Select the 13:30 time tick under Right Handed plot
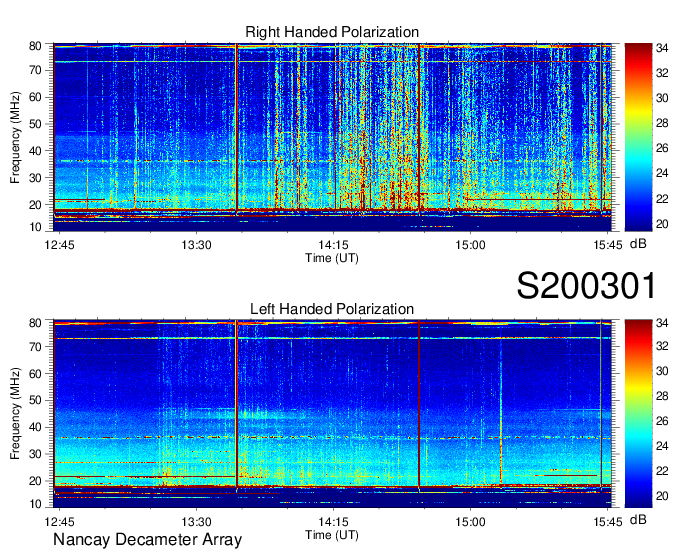 pyautogui.click(x=196, y=245)
